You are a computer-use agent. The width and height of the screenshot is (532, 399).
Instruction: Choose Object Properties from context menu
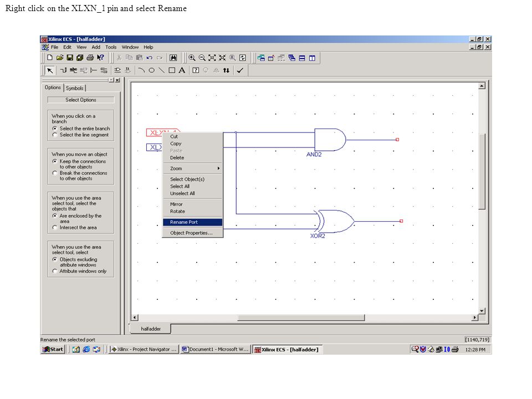tap(192, 233)
